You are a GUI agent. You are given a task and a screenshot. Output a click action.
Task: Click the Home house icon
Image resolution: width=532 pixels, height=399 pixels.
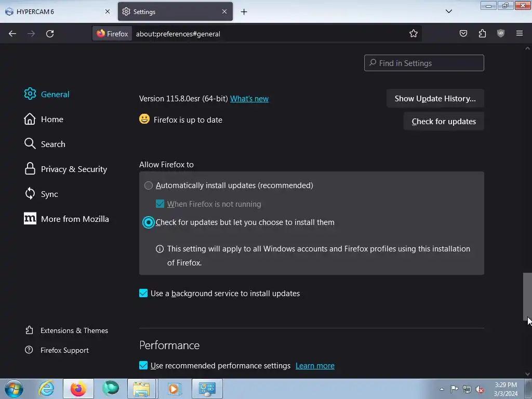click(x=30, y=119)
